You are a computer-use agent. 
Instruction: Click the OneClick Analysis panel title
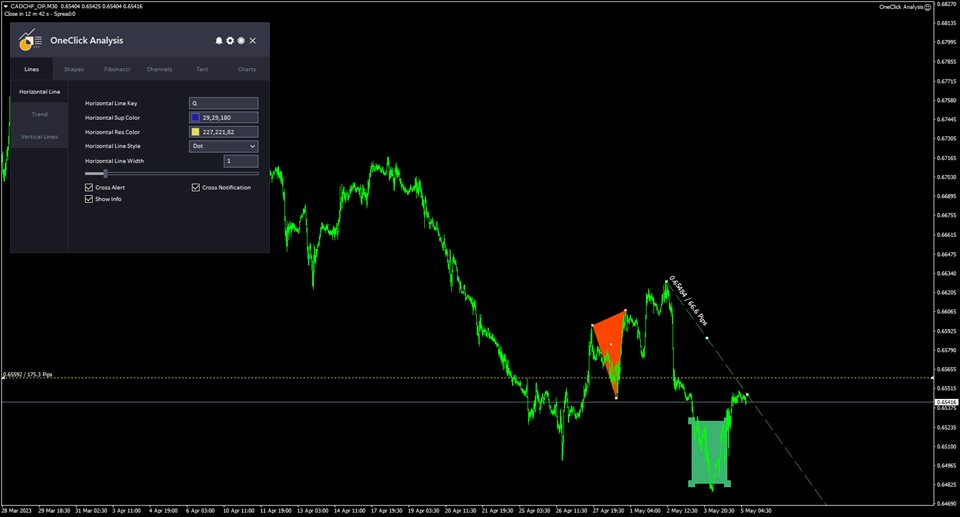tap(86, 40)
